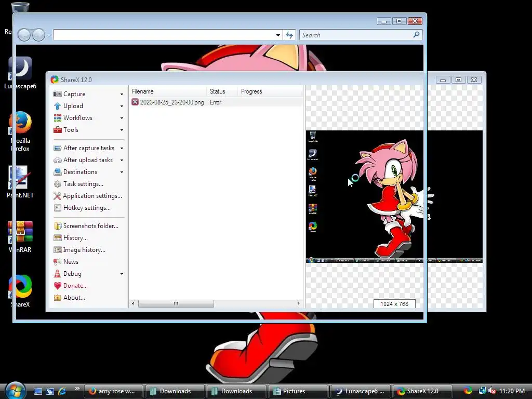Open Image history window
The image size is (532, 399).
[x=84, y=250]
